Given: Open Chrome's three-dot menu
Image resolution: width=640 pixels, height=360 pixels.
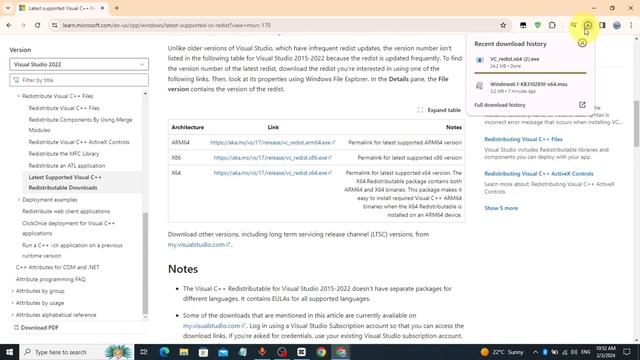Looking at the screenshot, I should 631,25.
